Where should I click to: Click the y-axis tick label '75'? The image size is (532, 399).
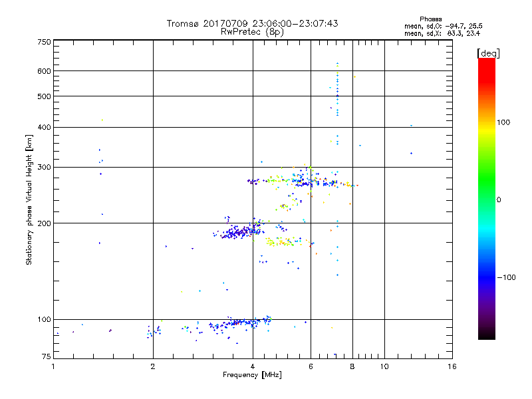coord(47,356)
